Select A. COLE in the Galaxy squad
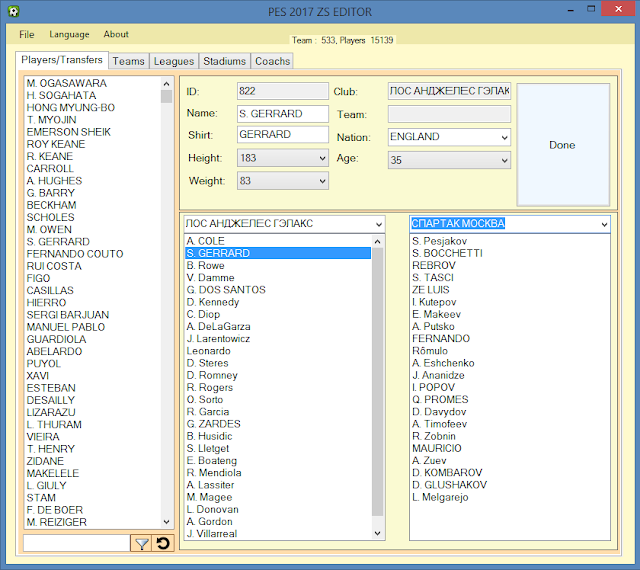The height and width of the screenshot is (570, 640). click(x=206, y=241)
